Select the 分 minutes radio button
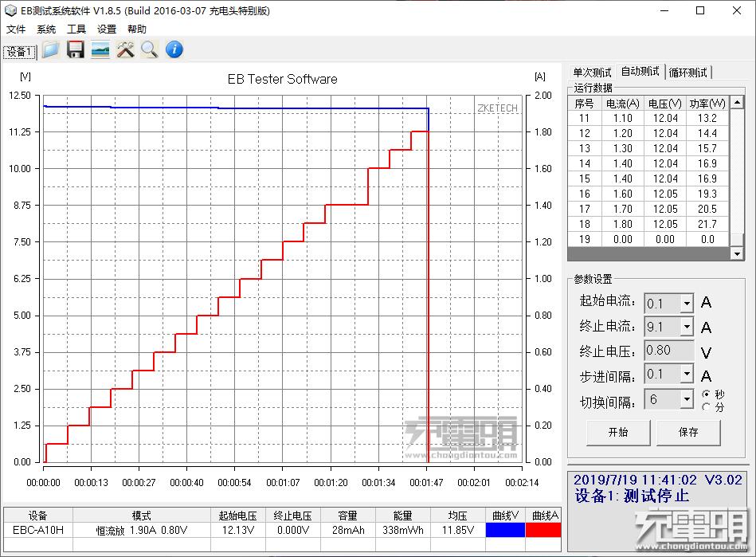This screenshot has height=557, width=756. (708, 405)
